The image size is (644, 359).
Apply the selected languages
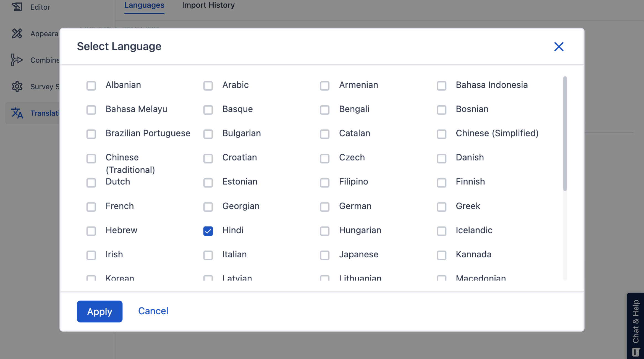tap(100, 312)
